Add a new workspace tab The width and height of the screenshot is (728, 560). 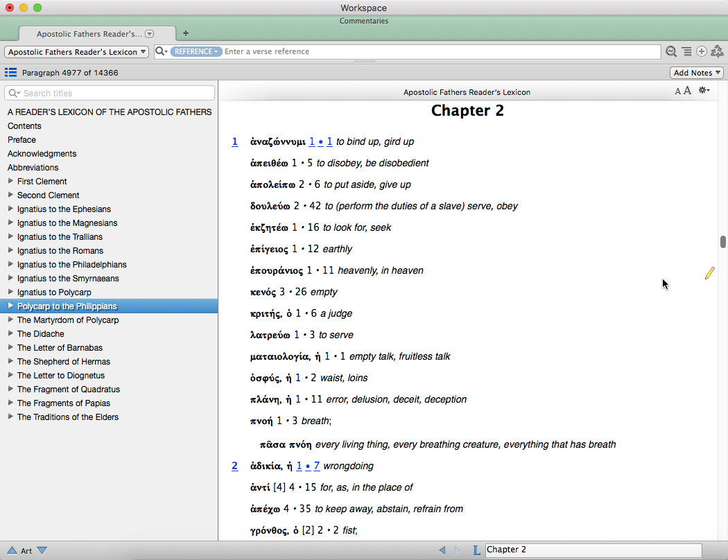pyautogui.click(x=186, y=33)
